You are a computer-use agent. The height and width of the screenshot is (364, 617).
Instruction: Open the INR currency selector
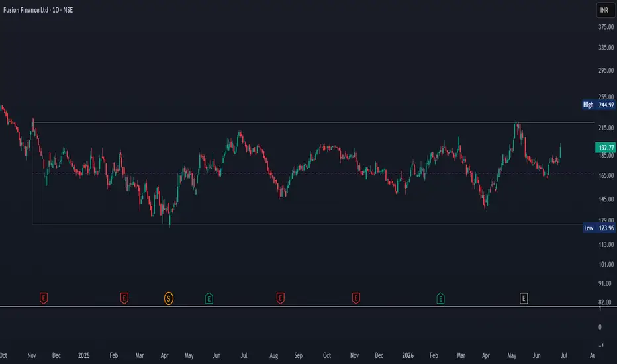point(605,10)
